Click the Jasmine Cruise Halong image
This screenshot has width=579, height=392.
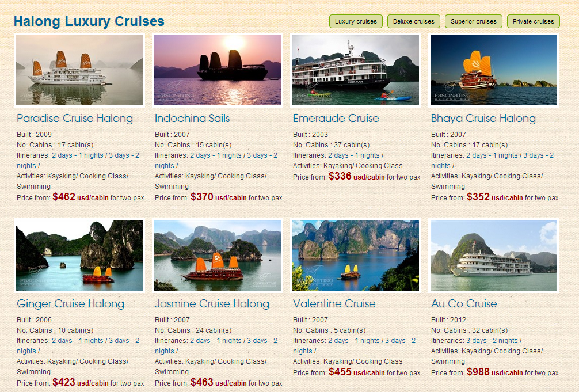pyautogui.click(x=218, y=256)
